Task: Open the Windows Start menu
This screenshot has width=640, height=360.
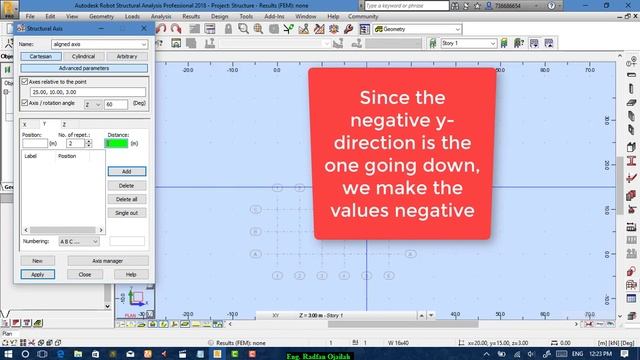Action: point(8,354)
